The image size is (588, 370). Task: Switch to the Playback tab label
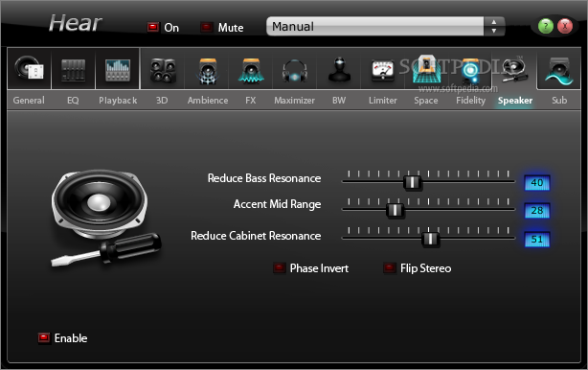coord(118,101)
